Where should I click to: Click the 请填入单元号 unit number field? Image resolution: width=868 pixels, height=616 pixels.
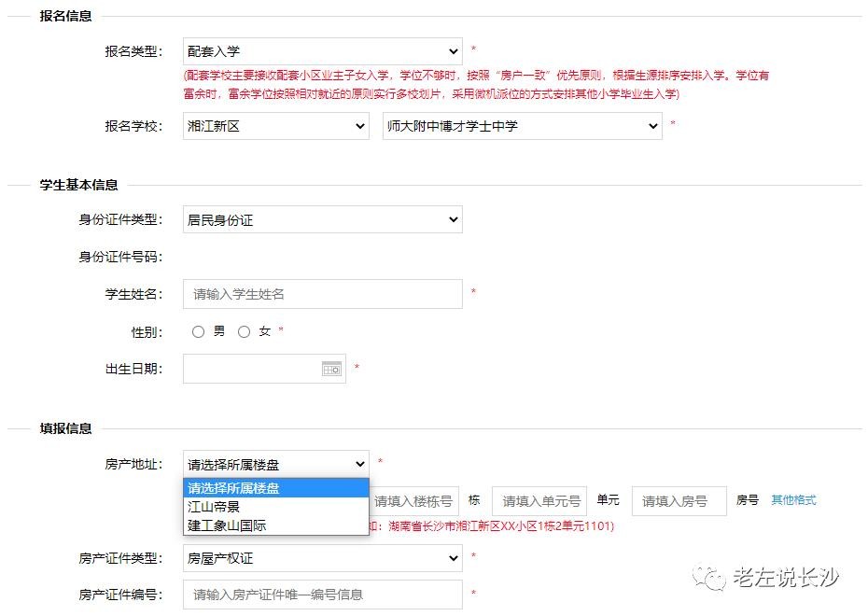click(539, 501)
